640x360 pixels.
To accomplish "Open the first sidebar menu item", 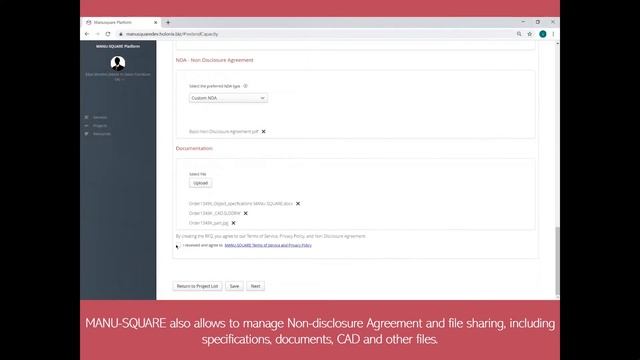I will (100, 118).
